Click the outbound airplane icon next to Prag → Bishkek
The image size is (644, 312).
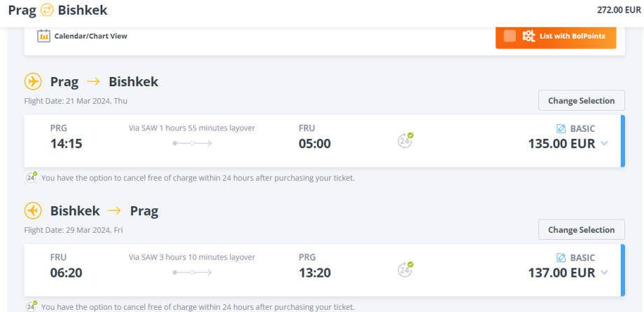[33, 82]
